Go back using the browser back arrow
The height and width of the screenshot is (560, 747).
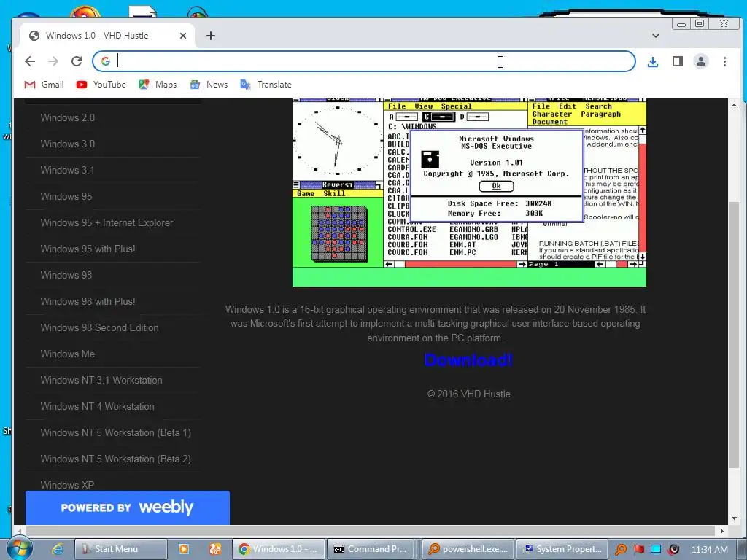(30, 61)
